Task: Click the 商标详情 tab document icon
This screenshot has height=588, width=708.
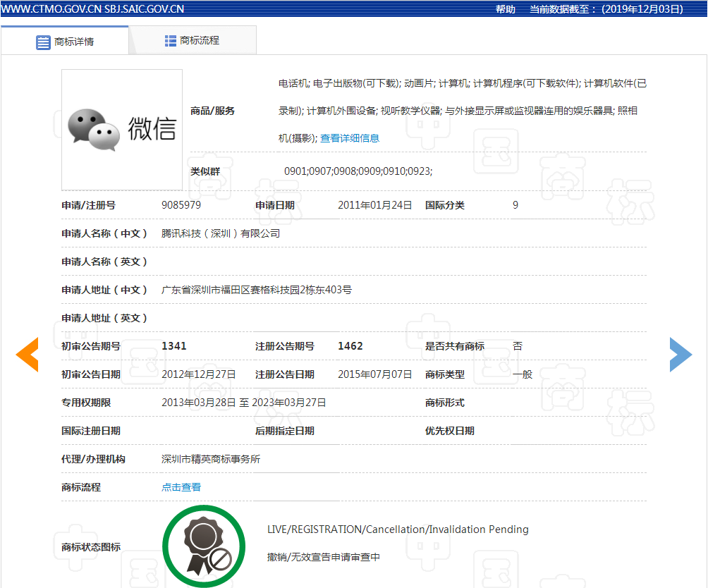Action: [43, 42]
